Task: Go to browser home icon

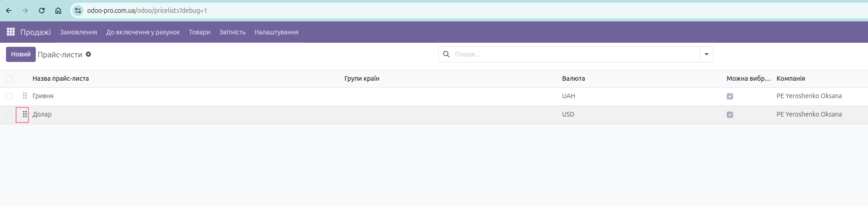Action: (58, 11)
